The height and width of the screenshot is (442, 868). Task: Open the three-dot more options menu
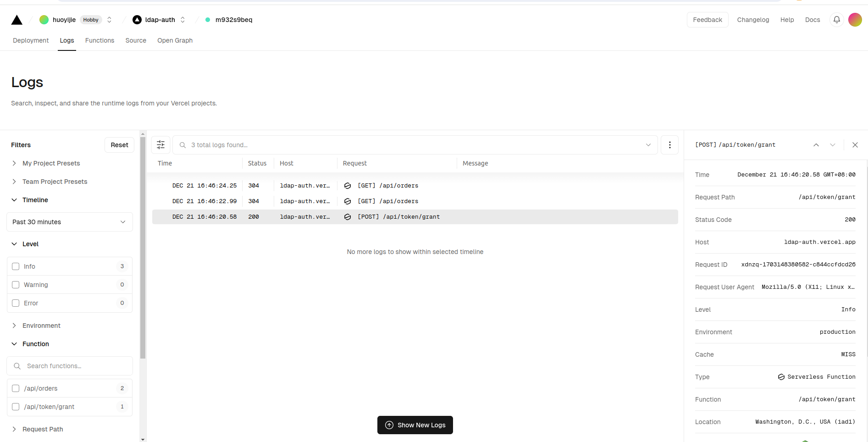(x=669, y=145)
